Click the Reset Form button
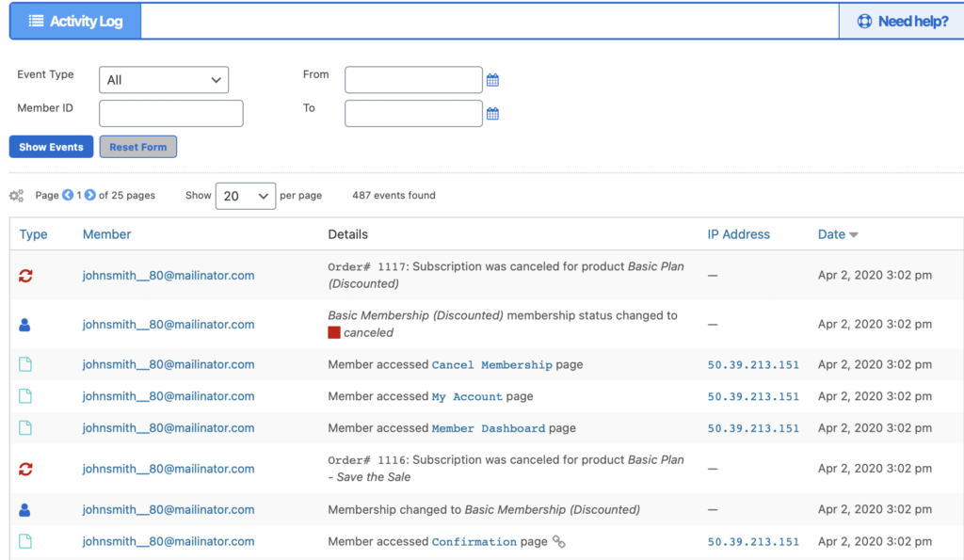Viewport: 964px width, 560px height. pyautogui.click(x=138, y=147)
